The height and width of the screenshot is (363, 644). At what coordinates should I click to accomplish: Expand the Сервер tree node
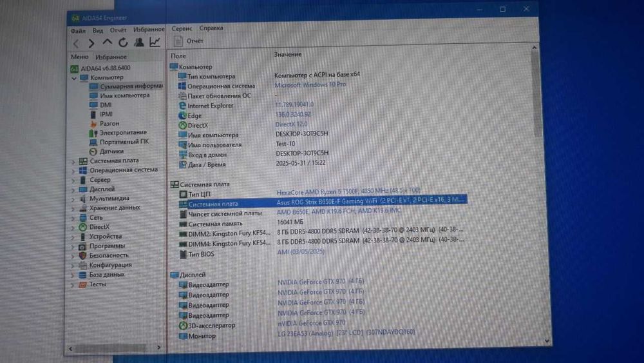point(73,180)
